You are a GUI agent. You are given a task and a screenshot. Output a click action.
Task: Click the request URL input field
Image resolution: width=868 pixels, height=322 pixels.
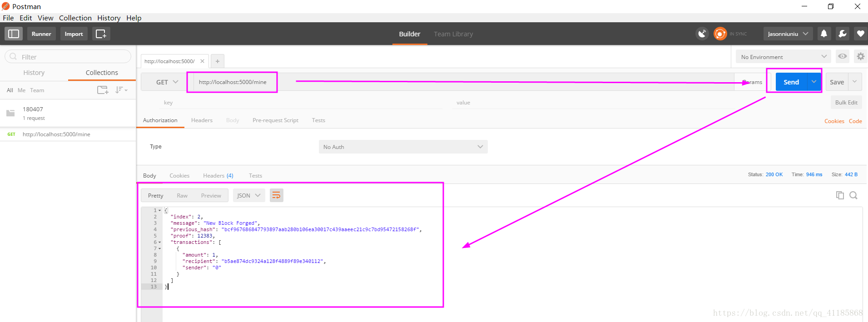463,82
